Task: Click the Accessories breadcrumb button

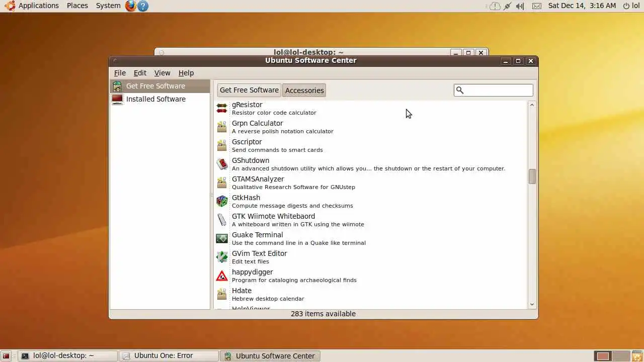Action: tap(304, 90)
